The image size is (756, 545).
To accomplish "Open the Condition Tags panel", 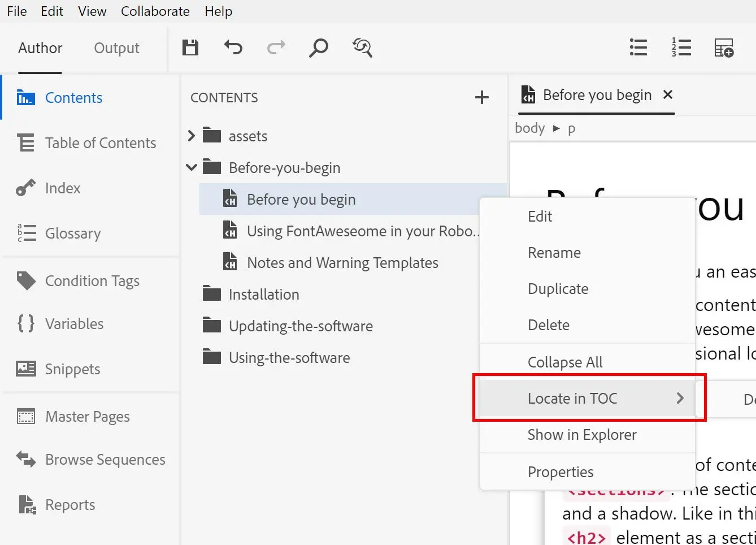I will tap(92, 280).
